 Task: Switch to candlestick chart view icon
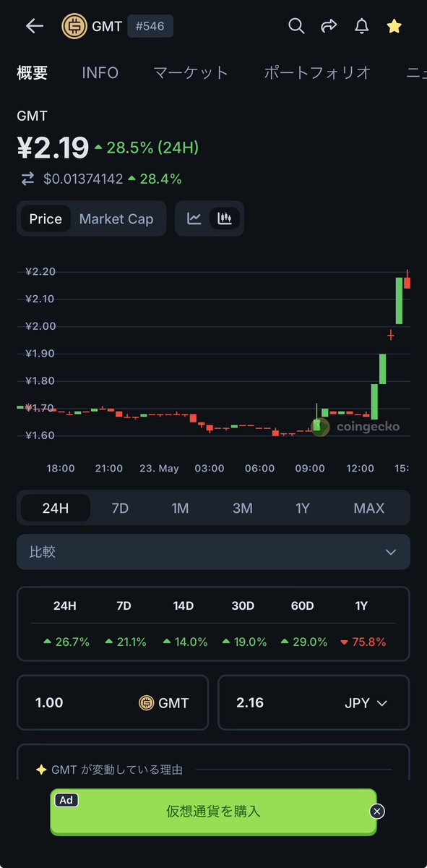[x=225, y=218]
